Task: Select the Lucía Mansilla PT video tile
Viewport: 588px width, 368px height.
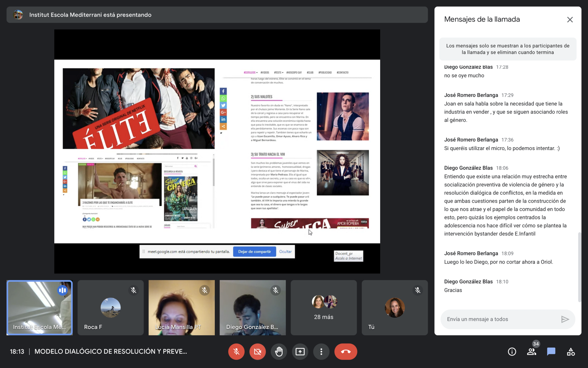Action: [x=181, y=308]
